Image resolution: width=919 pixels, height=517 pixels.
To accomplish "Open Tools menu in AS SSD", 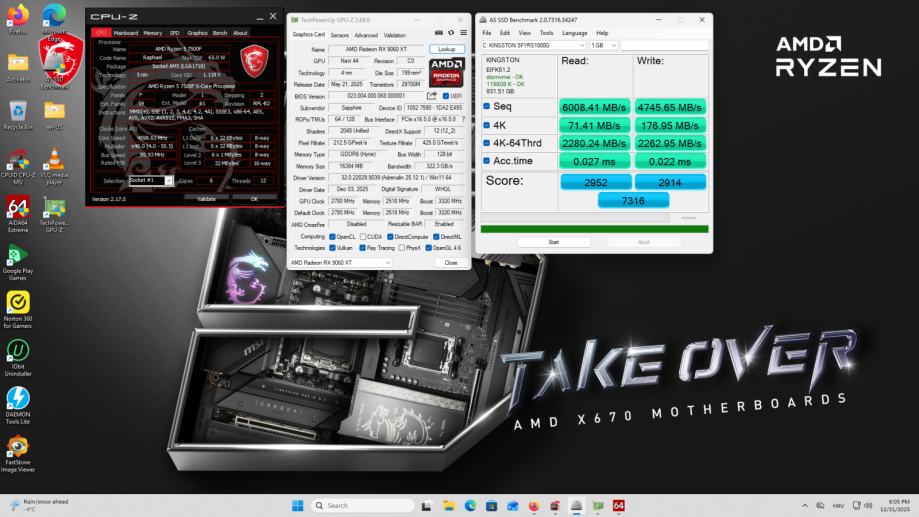I will click(546, 33).
